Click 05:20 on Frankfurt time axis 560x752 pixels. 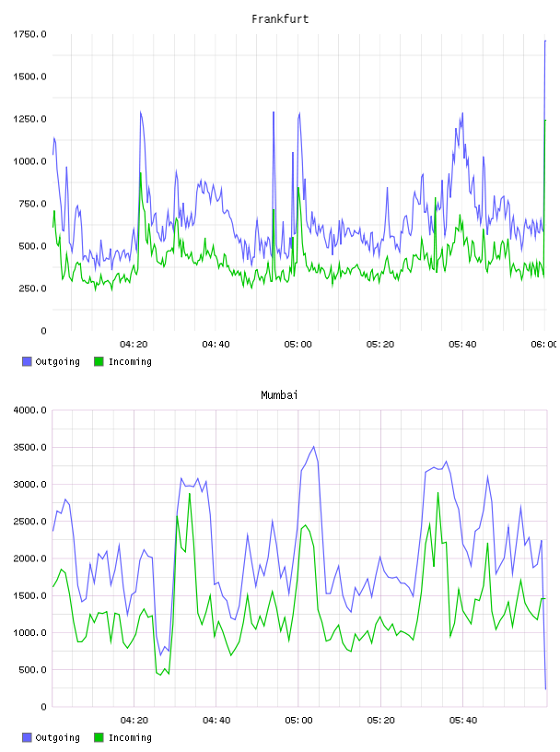click(380, 345)
